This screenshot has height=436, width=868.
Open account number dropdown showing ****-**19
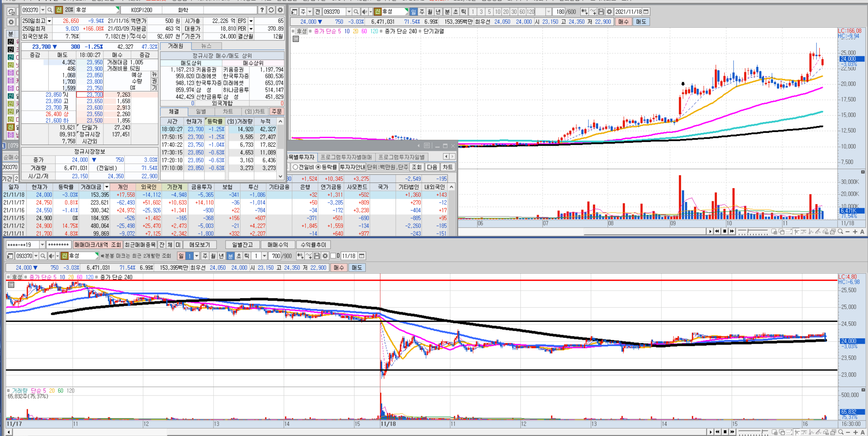click(42, 245)
